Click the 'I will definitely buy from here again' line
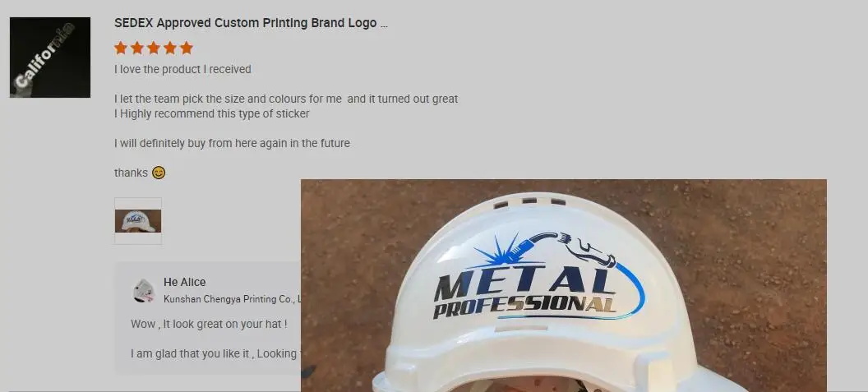Screen dimensions: 868x392 tap(232, 143)
